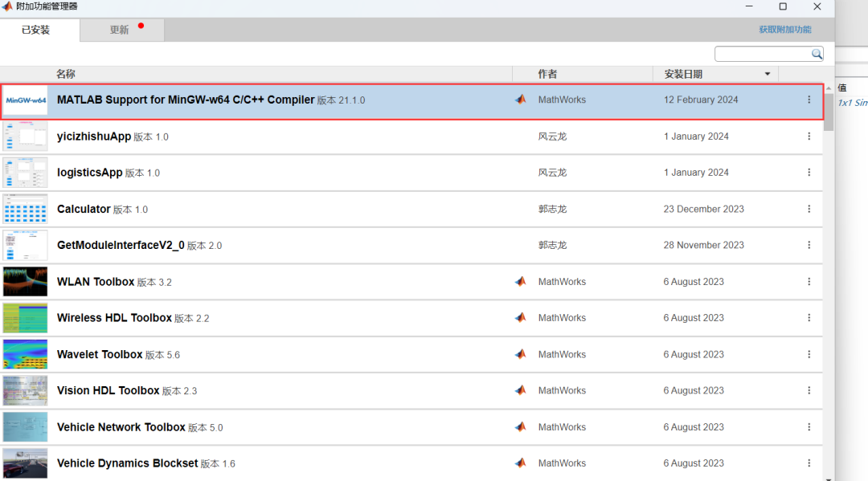Focus the add-on search input field
This screenshot has height=481, width=868.
tap(763, 54)
